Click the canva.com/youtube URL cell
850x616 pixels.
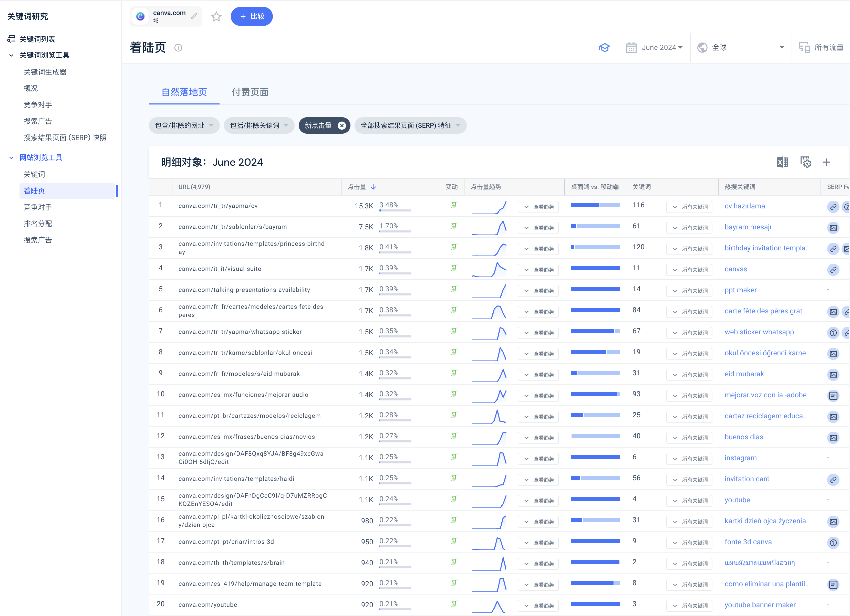pyautogui.click(x=208, y=605)
